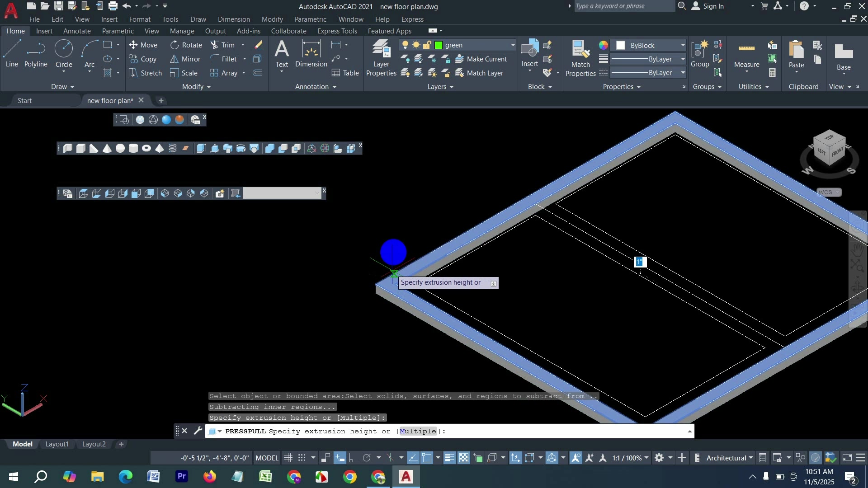Screen dimensions: 868x488
Task: Toggle snap mode in status bar
Action: [302, 458]
